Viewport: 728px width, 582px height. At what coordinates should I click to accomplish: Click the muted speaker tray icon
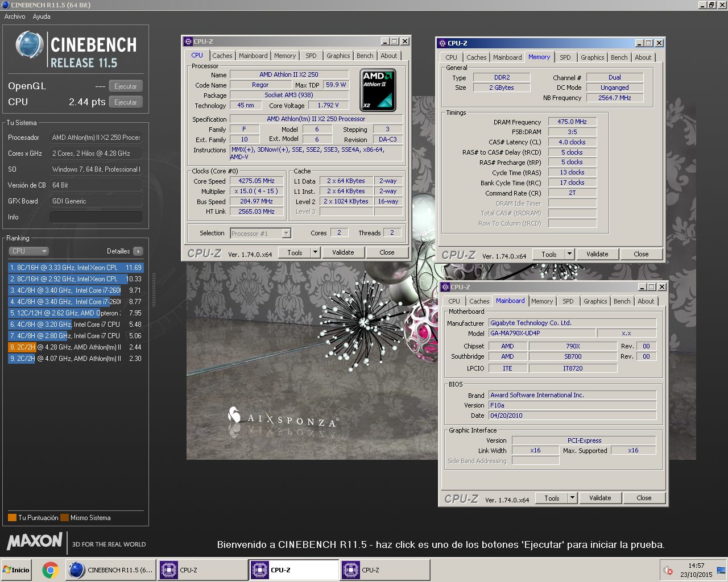tap(669, 571)
